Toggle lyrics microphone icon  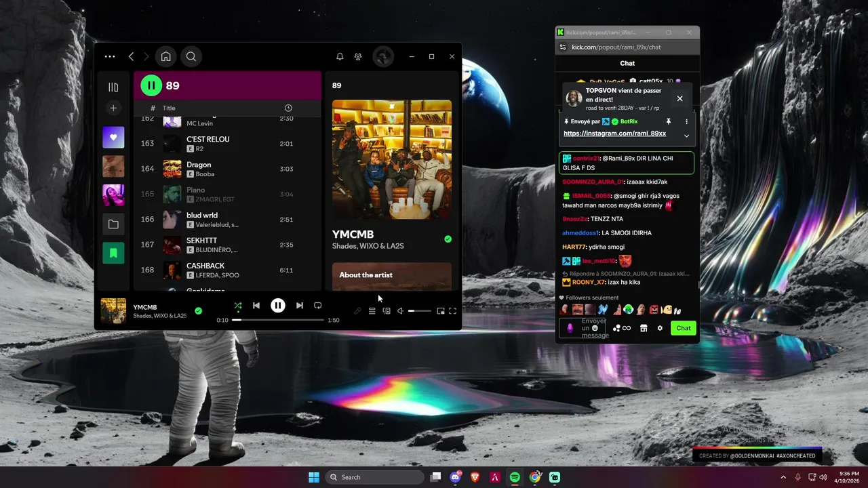[357, 311]
